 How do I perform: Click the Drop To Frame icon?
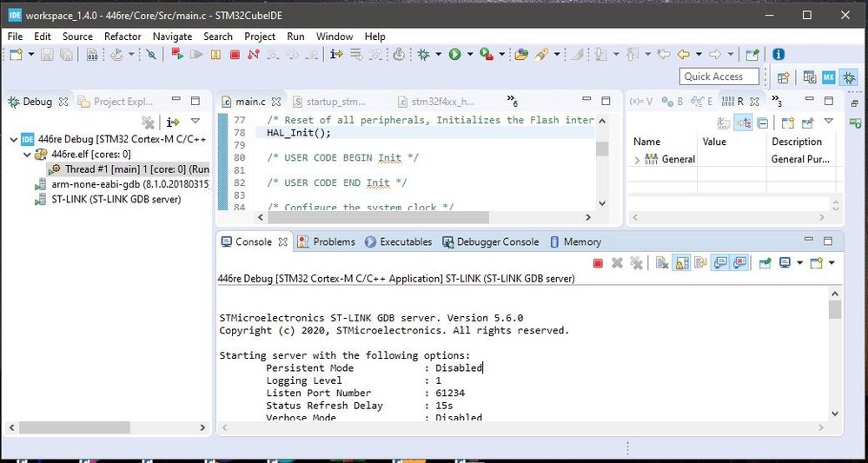[356, 54]
